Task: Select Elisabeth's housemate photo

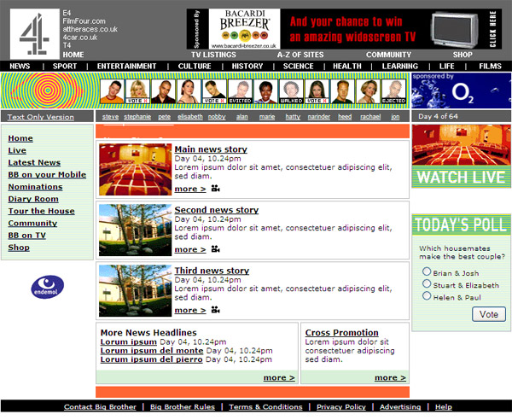Action: [x=189, y=92]
